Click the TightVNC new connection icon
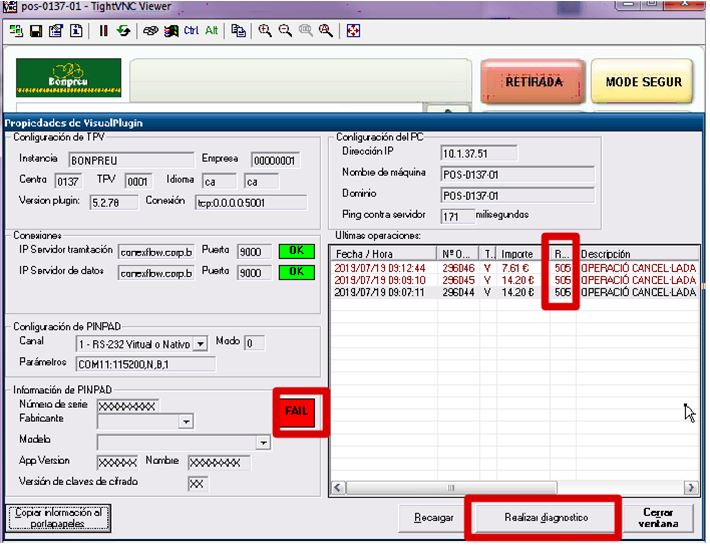 (16, 31)
